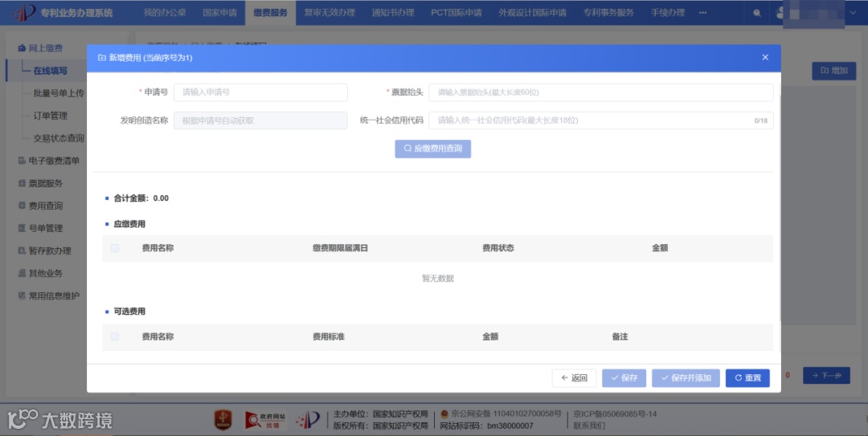868x436 pixels.
Task: Click the 统一社会信用代码 input field
Action: (600, 120)
